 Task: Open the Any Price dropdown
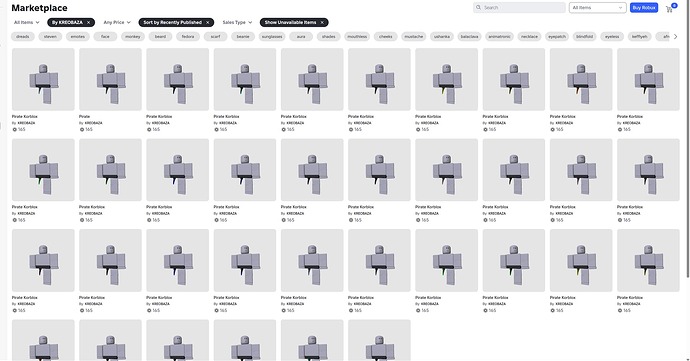coord(117,22)
